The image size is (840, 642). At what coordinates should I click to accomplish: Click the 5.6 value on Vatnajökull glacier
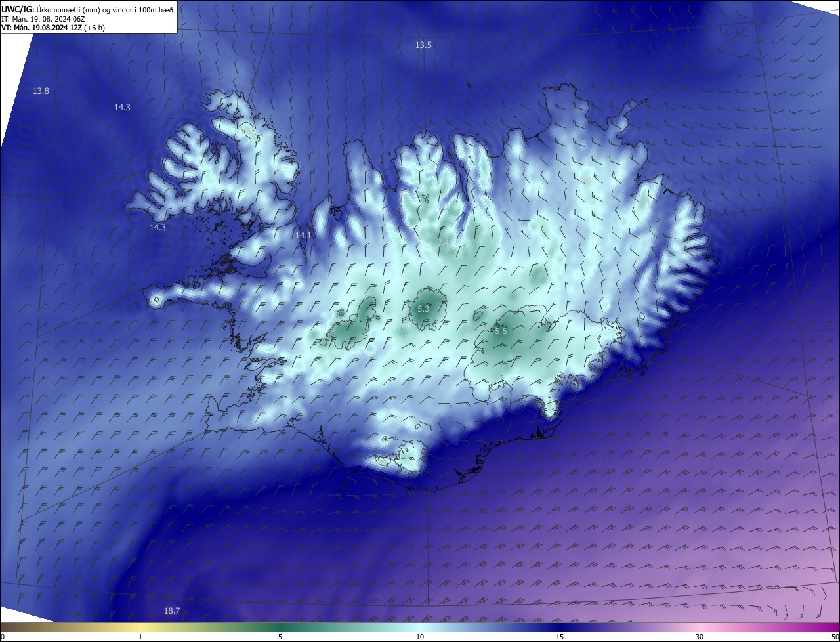501,332
